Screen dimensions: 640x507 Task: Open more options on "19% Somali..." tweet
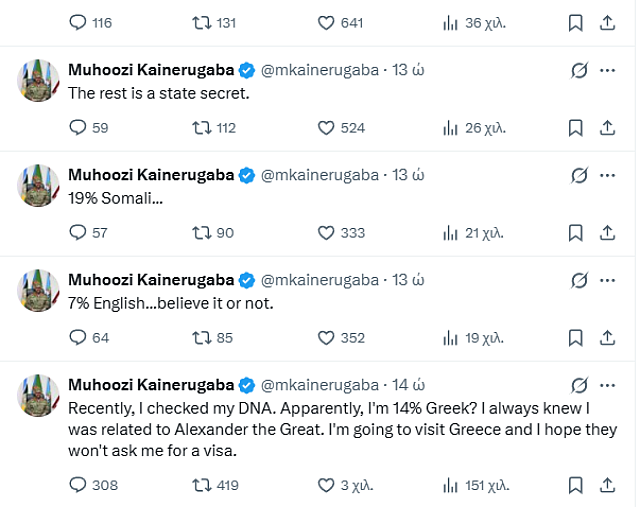click(x=607, y=175)
